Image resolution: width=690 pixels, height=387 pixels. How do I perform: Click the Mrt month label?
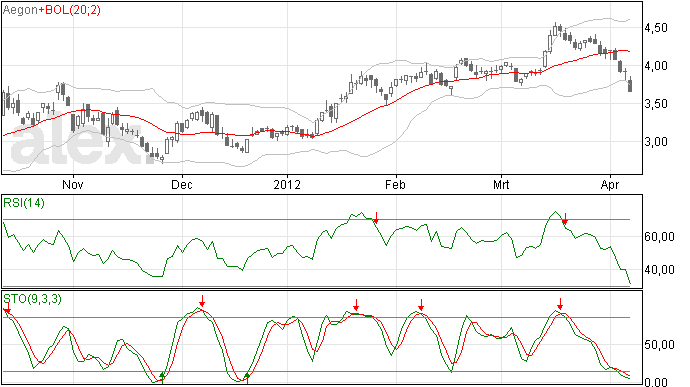501,184
